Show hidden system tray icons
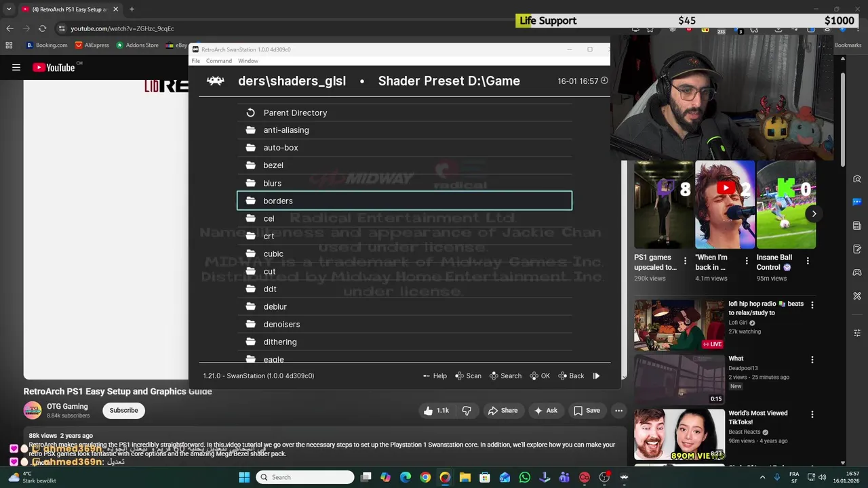This screenshot has width=868, height=488. (x=762, y=477)
